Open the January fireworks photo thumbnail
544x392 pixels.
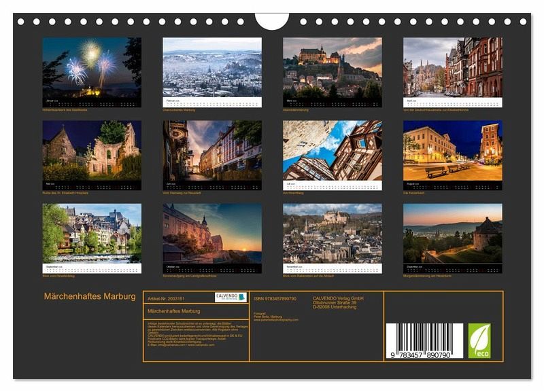[92, 67]
